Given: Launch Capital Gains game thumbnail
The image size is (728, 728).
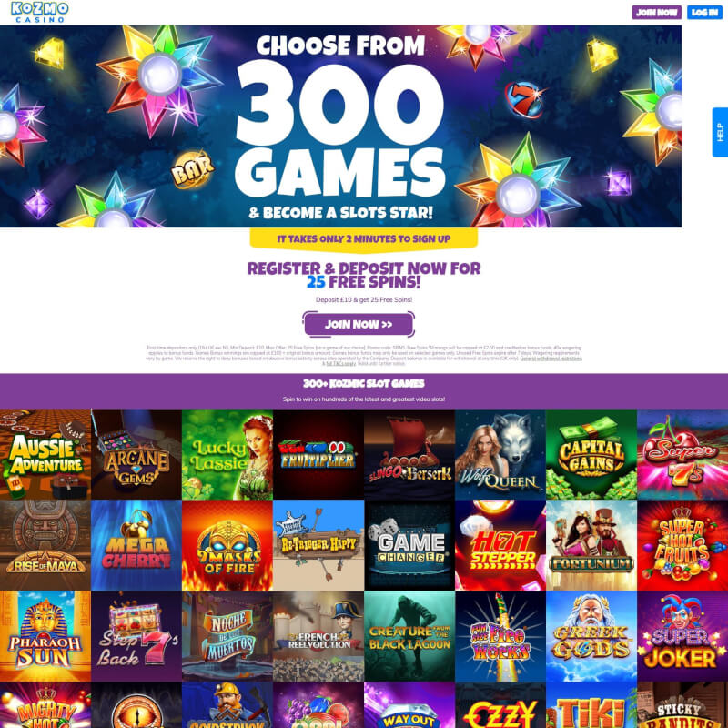Looking at the screenshot, I should [591, 454].
